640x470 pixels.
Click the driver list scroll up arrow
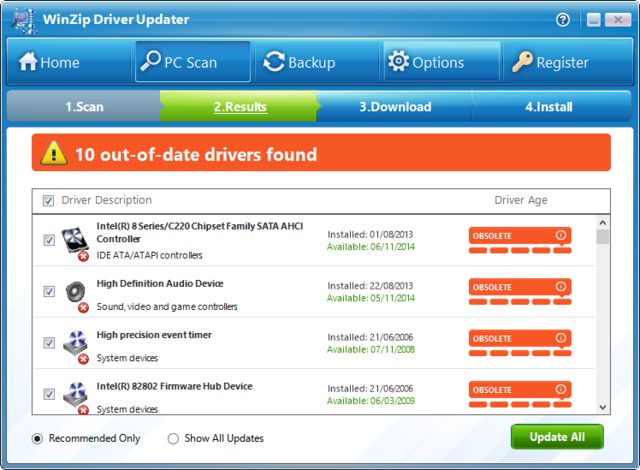click(602, 223)
